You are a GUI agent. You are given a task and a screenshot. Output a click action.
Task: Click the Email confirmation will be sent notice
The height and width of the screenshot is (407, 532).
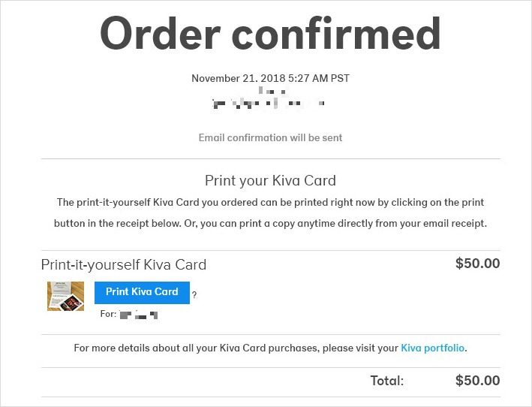pyautogui.click(x=270, y=138)
